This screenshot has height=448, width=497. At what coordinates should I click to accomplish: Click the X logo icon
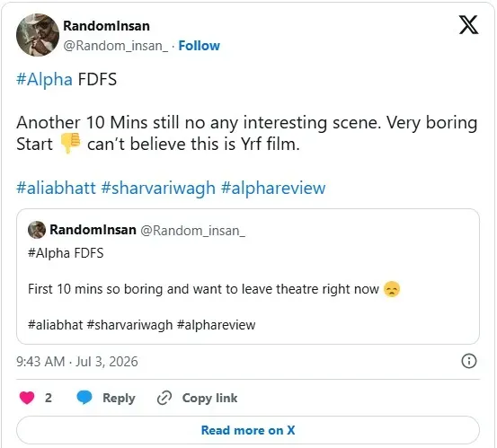(x=469, y=25)
